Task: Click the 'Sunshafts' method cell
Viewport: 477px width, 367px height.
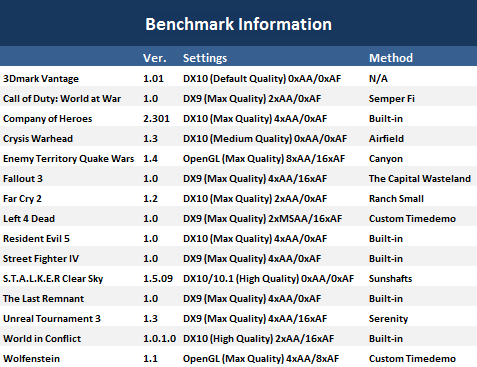Action: click(x=390, y=279)
